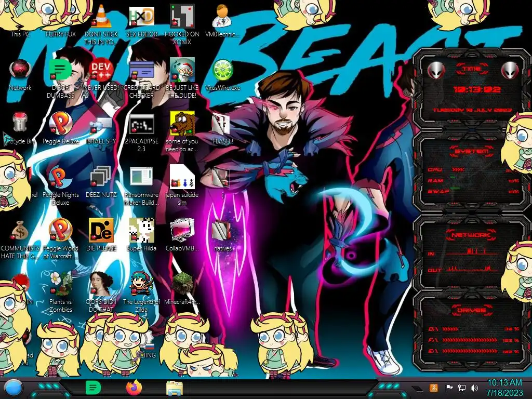Viewport: 532px width, 399px height.
Task: Select the VM0Technic doctor icon
Action: [222, 20]
